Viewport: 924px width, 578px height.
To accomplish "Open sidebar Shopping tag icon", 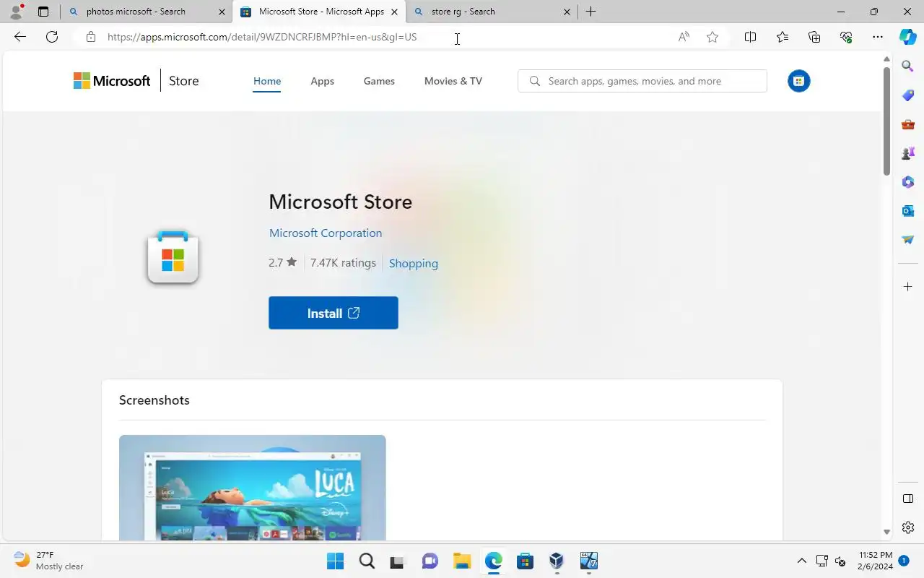I will (x=908, y=95).
